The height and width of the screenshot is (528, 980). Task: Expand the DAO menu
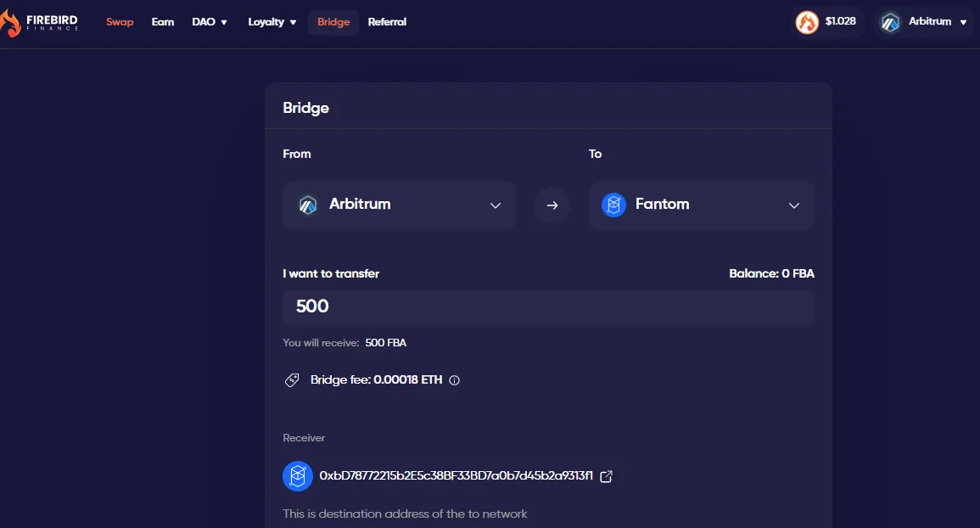click(x=210, y=22)
